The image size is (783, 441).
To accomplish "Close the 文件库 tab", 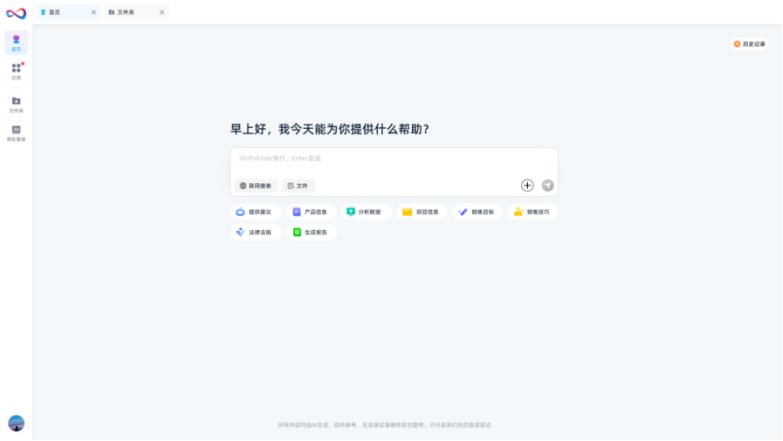I will click(x=162, y=12).
